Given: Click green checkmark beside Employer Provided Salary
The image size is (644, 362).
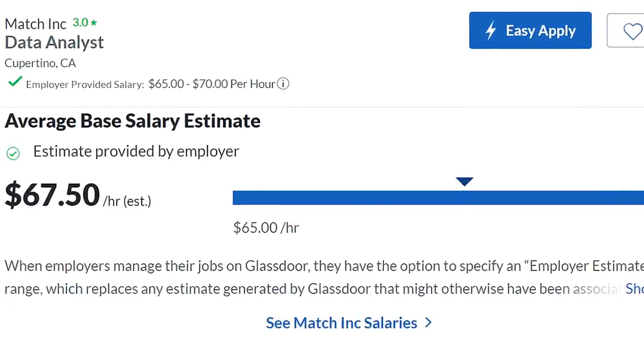Looking at the screenshot, I should click(x=15, y=81).
